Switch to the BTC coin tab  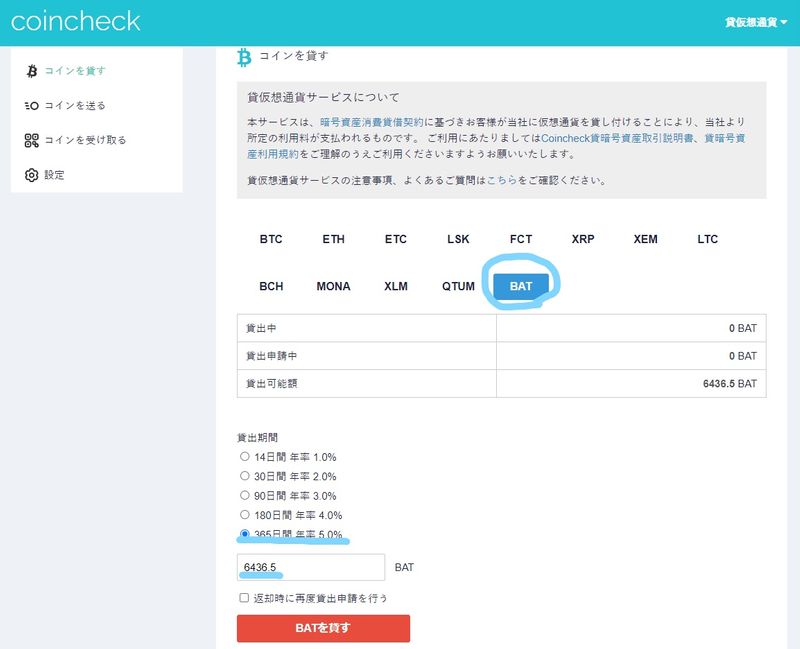click(x=271, y=240)
